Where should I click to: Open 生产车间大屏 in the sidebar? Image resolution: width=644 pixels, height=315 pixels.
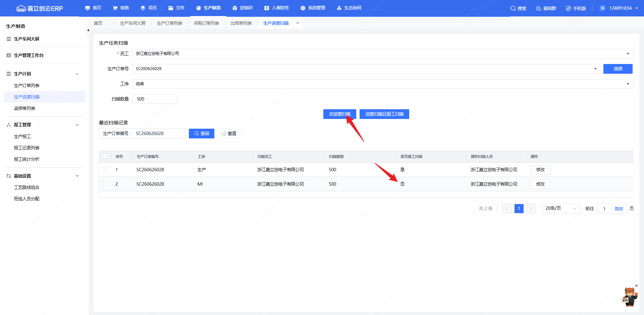(x=26, y=39)
